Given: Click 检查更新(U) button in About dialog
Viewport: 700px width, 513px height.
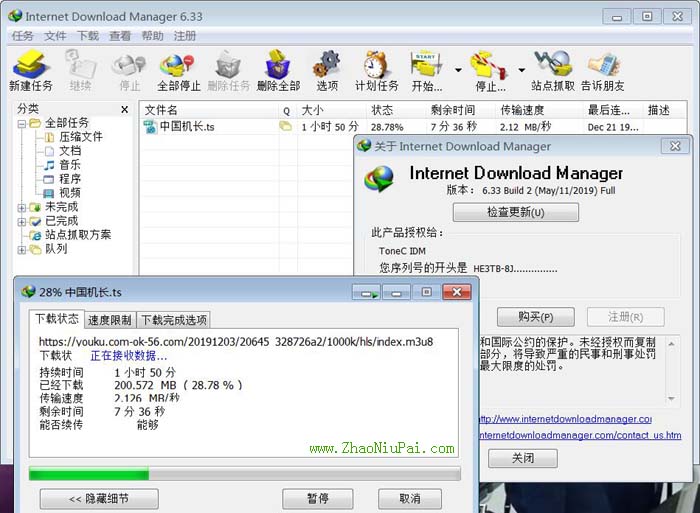Looking at the screenshot, I should (516, 212).
